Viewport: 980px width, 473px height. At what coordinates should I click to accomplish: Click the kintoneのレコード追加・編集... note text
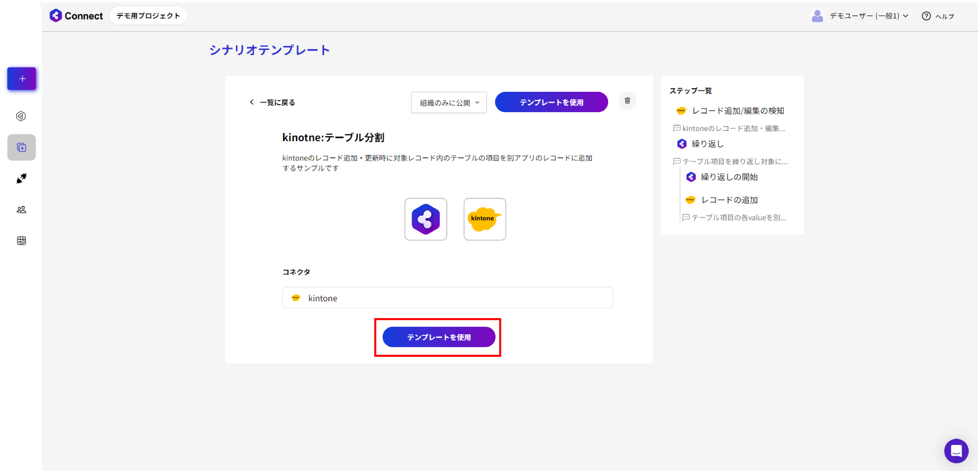click(733, 129)
